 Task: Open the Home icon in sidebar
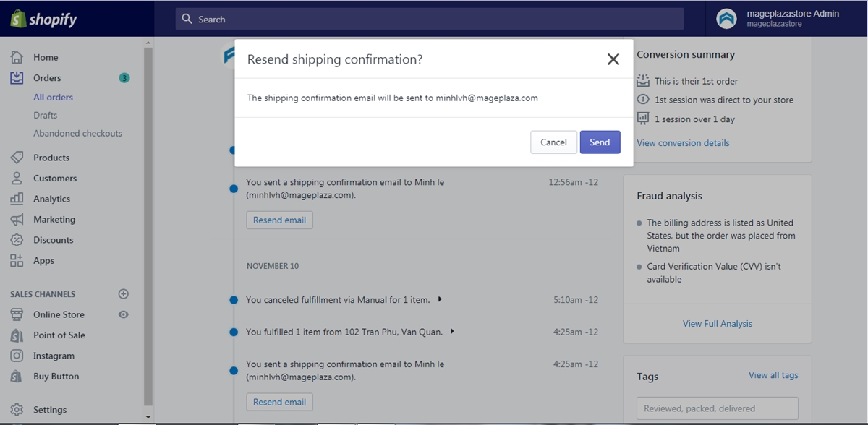click(x=17, y=57)
